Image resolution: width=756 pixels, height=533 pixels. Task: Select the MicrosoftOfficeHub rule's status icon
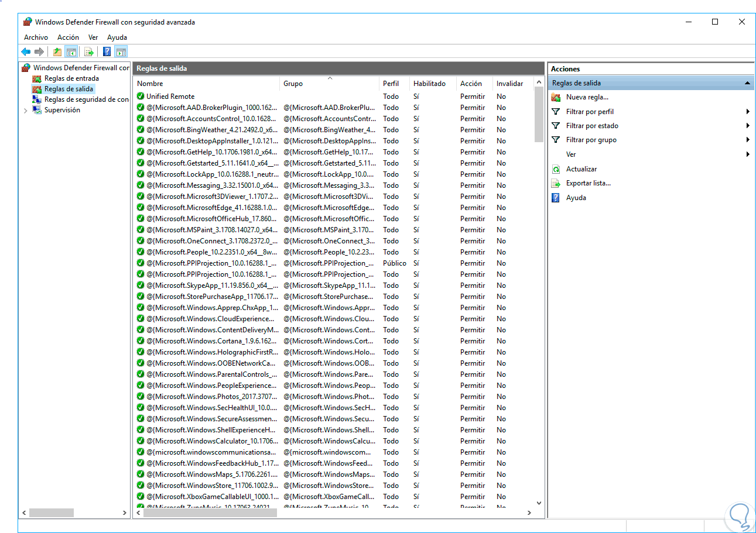coord(141,218)
